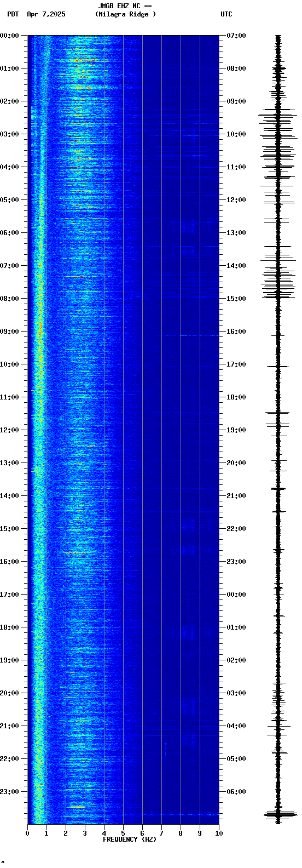Screen dimensions: 302x868
Task: Select the 17:00 label on PDT axis
Action: click(9, 595)
